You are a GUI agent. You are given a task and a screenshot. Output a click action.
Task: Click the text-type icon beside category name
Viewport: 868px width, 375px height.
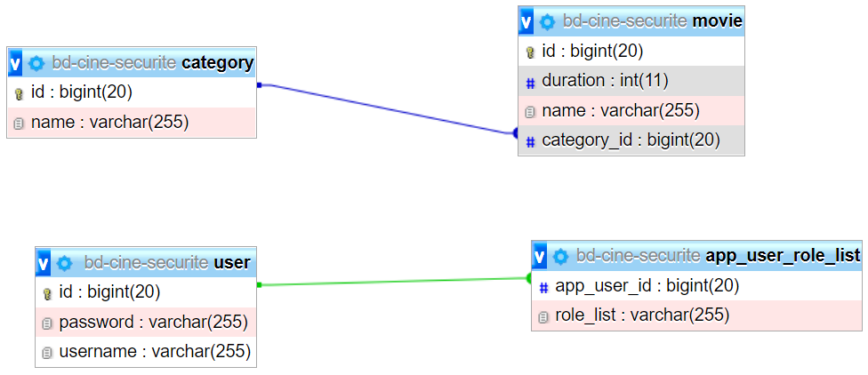19,124
